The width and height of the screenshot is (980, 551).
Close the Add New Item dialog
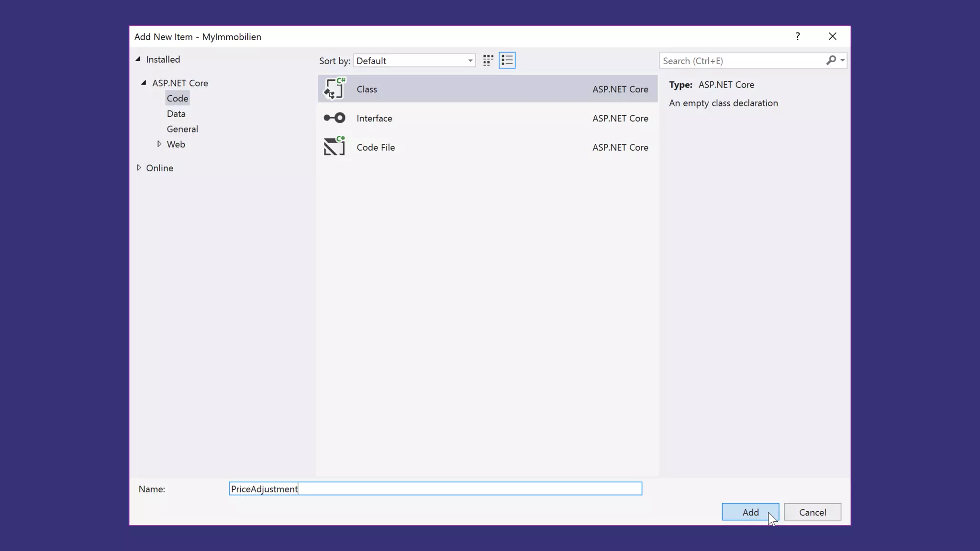point(833,36)
